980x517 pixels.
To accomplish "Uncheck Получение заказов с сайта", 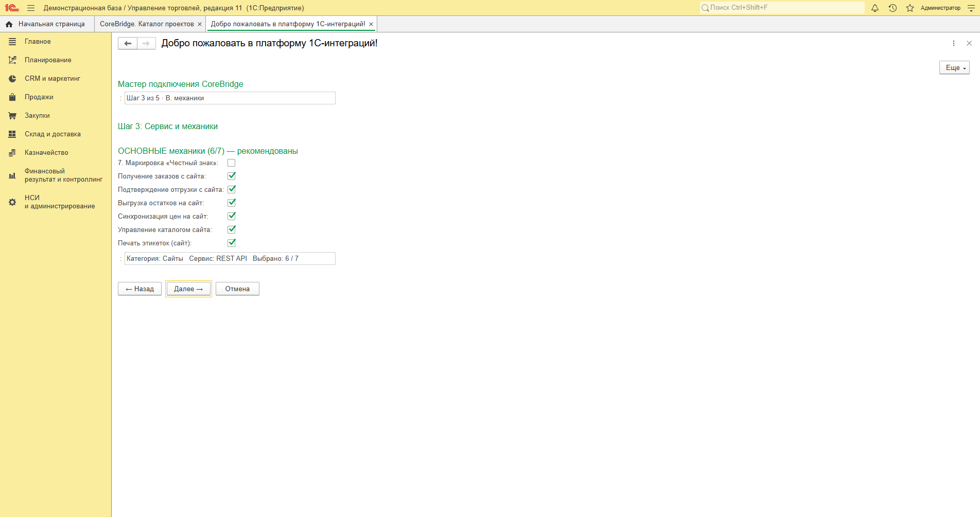I will [x=232, y=176].
